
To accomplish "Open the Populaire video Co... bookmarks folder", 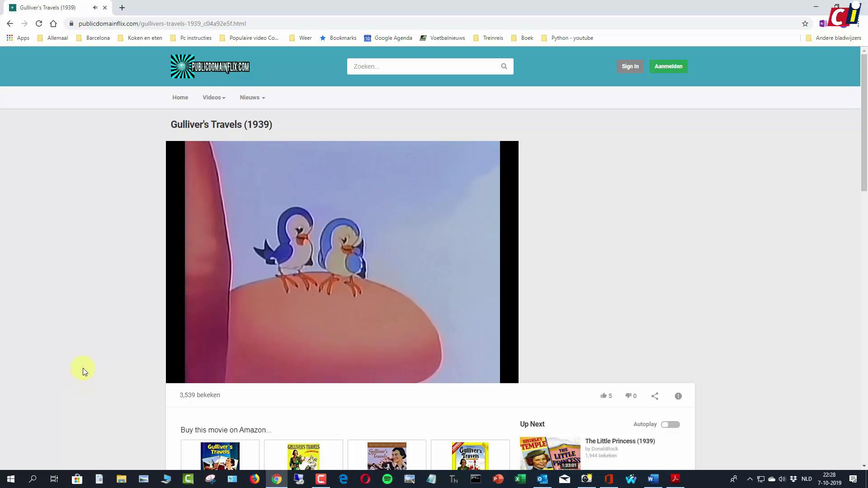I will tap(249, 38).
